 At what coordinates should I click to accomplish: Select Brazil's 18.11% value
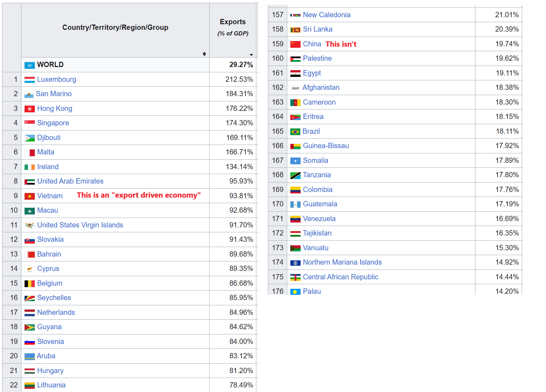point(507,131)
